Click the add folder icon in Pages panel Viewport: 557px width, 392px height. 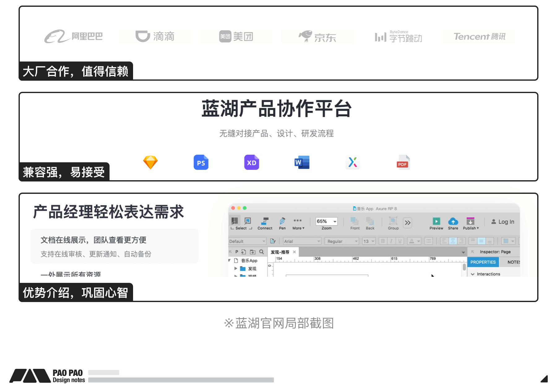click(x=253, y=252)
